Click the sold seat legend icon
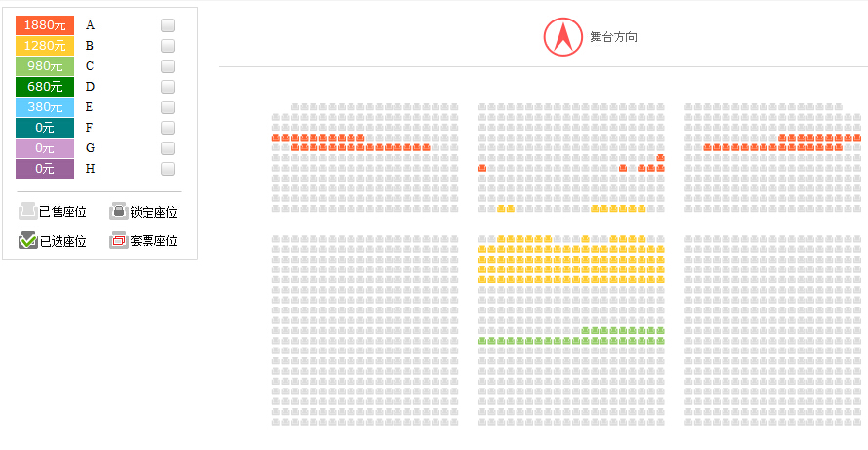Image resolution: width=868 pixels, height=450 pixels. tap(27, 211)
